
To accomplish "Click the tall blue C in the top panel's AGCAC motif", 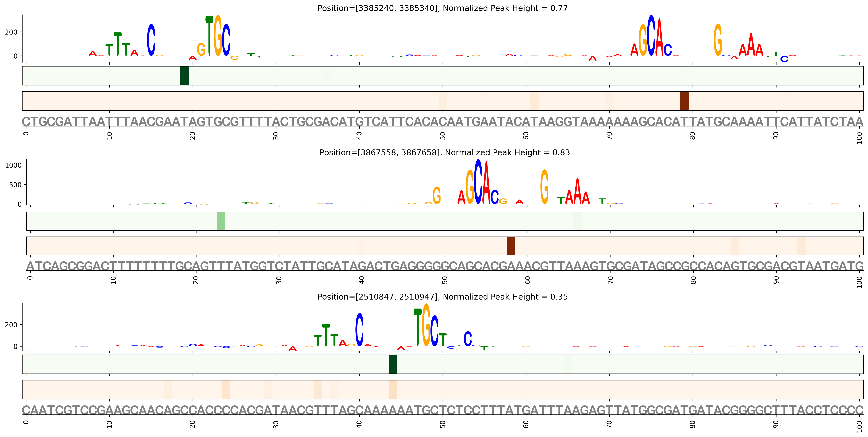I will [651, 35].
